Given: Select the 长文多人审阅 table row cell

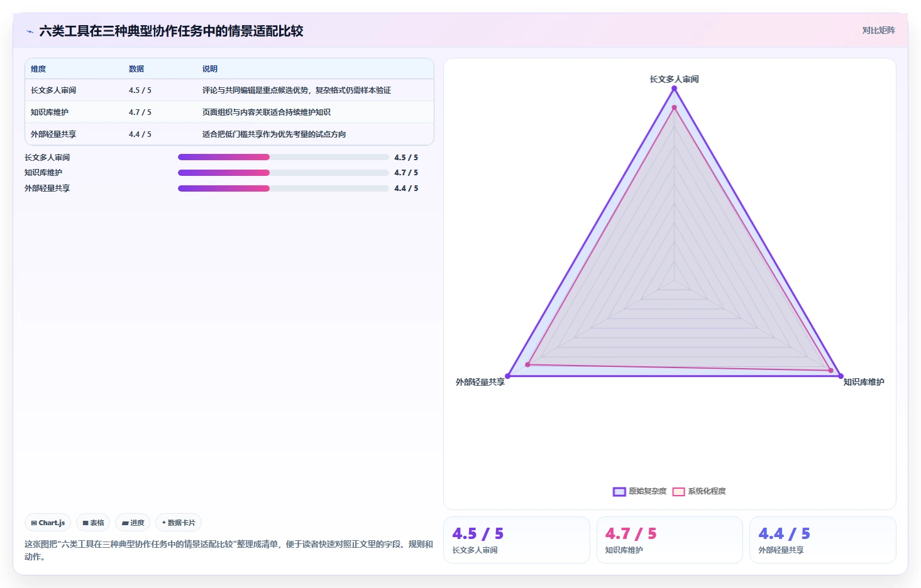Looking at the screenshot, I should pos(53,90).
